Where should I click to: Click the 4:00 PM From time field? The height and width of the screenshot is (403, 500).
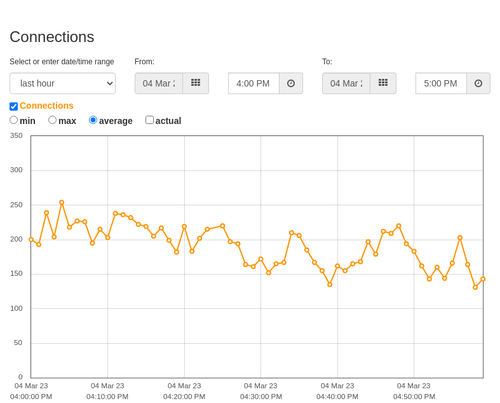pyautogui.click(x=254, y=83)
